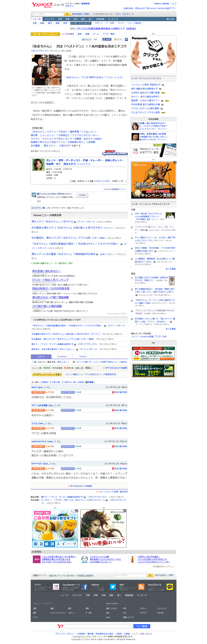Open the 阪急厳選スイーツ gift advertisement
207x644 pixels.
55,528
